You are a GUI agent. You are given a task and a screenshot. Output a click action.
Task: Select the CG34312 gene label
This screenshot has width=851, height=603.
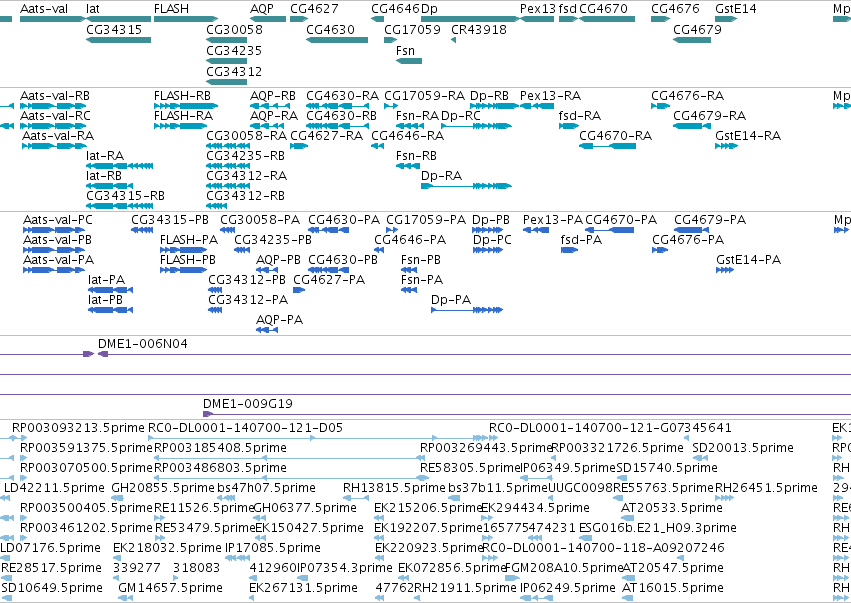(x=234, y=72)
